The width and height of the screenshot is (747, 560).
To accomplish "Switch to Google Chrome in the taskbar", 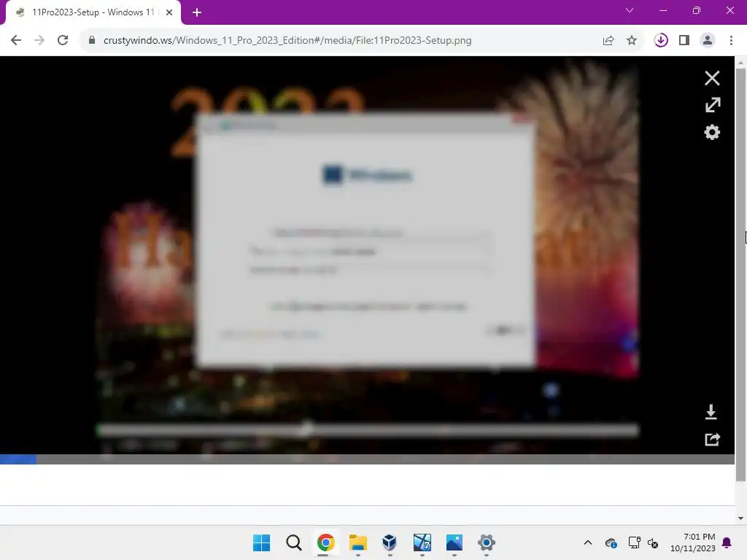I will point(325,542).
